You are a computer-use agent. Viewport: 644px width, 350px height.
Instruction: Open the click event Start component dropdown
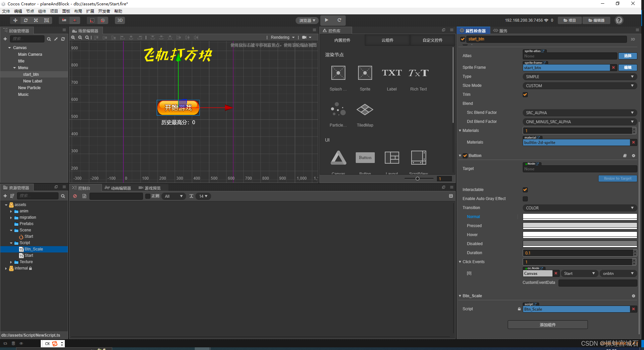579,274
